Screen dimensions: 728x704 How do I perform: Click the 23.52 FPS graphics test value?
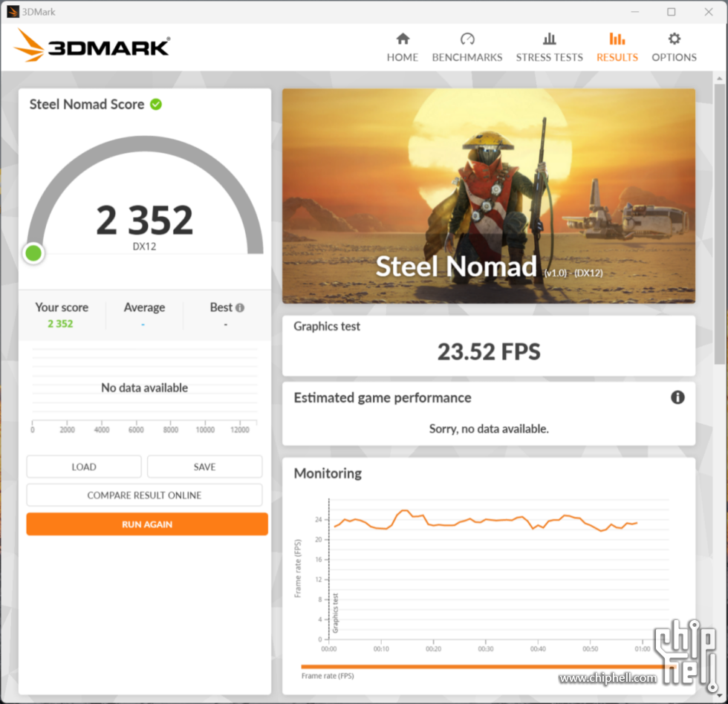(x=489, y=351)
